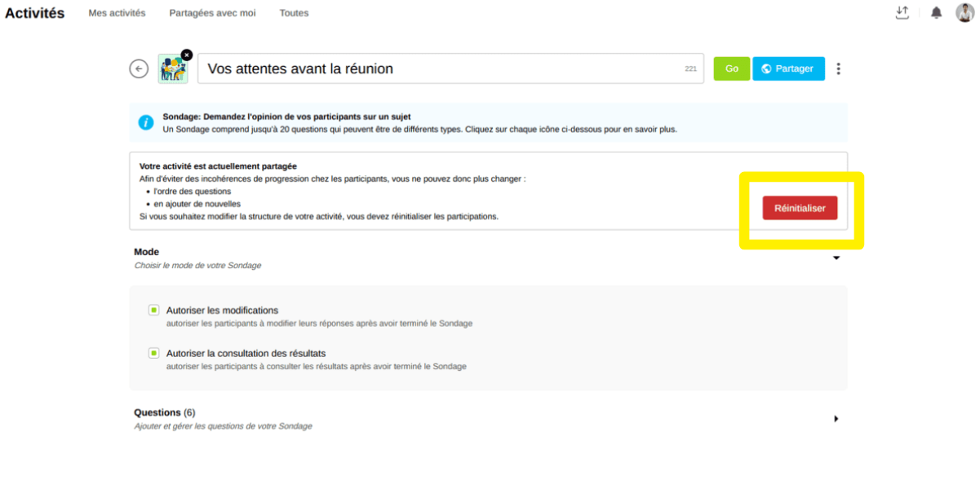Collapse the Mode section arrow
980x503 pixels.
tap(836, 258)
